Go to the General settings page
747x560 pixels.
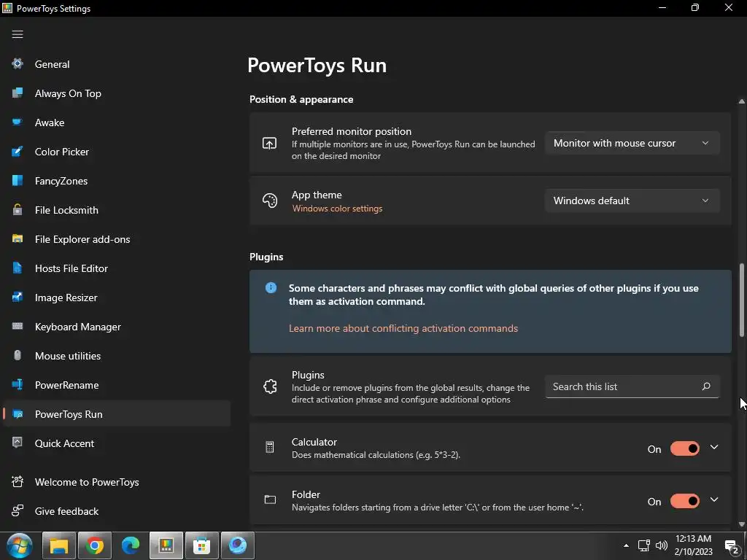(116, 64)
